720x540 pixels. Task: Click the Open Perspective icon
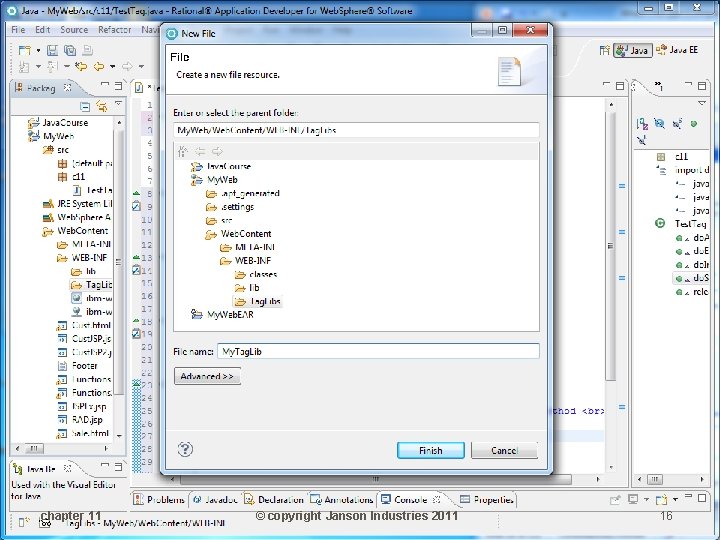click(604, 50)
